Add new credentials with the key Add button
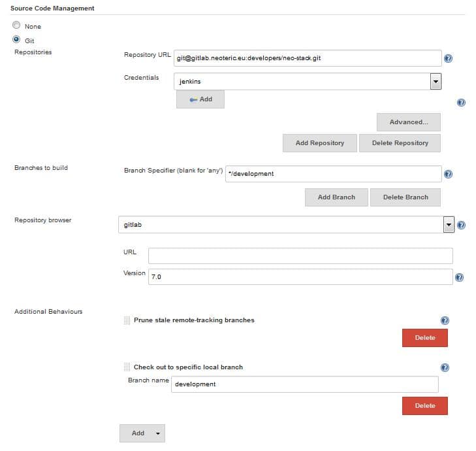The height and width of the screenshot is (451, 476). tap(200, 99)
